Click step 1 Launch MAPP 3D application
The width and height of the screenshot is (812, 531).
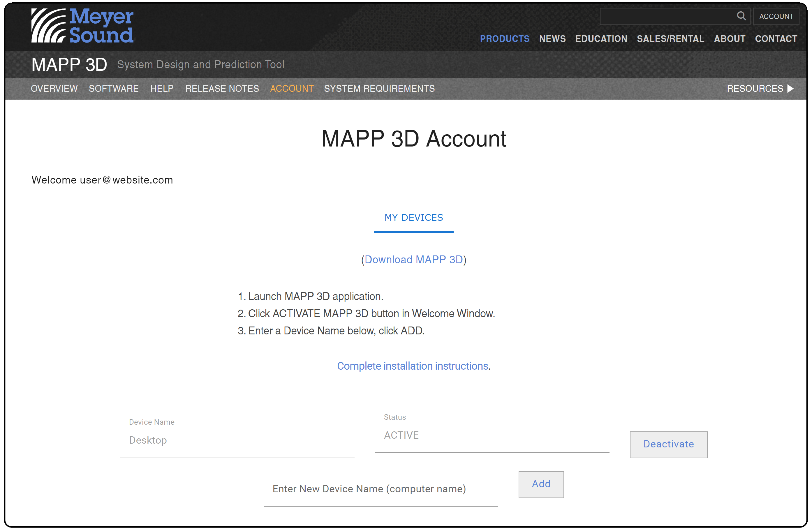point(311,296)
